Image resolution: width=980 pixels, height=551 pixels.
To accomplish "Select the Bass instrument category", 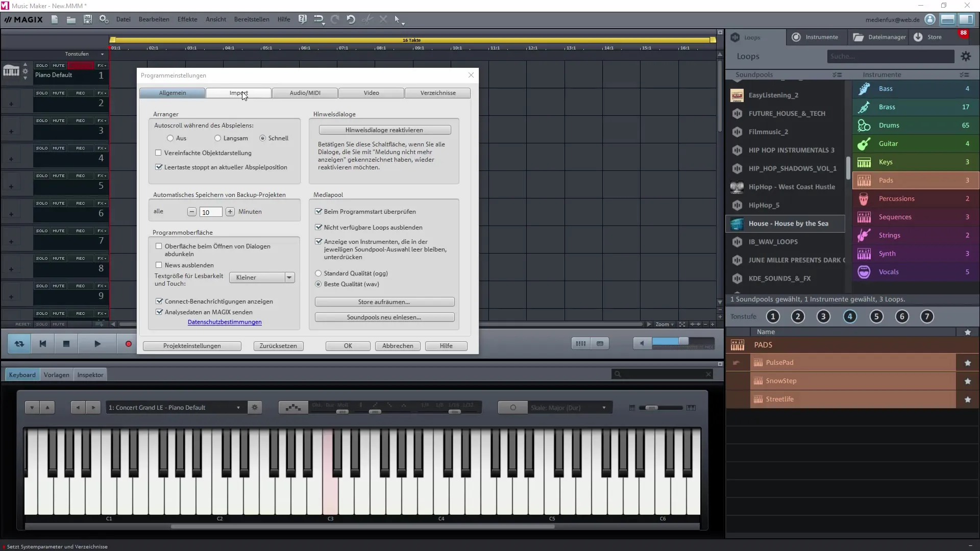I will tap(916, 89).
